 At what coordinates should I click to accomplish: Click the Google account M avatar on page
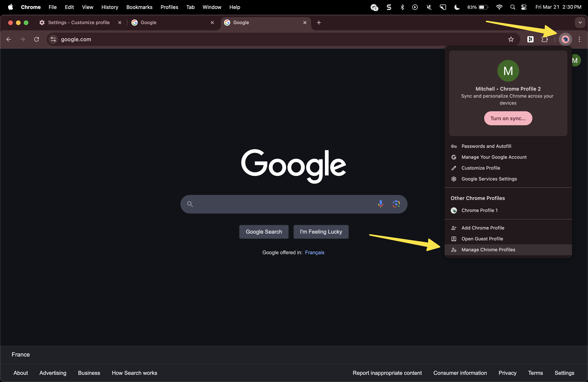pos(576,60)
